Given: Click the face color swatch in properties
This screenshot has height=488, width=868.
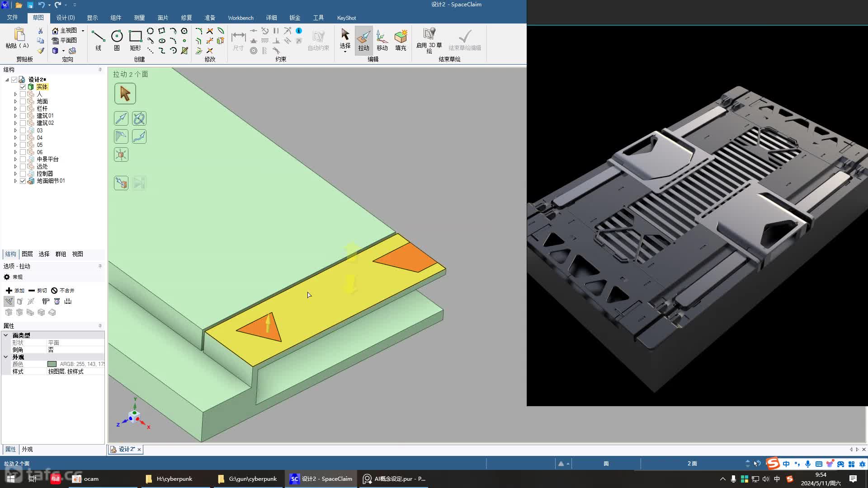Looking at the screenshot, I should pos(52,364).
